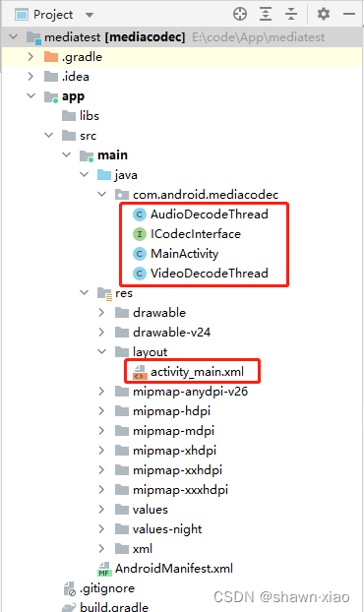This screenshot has height=612, width=364.
Task: Collapse the main source folder
Action: click(66, 154)
